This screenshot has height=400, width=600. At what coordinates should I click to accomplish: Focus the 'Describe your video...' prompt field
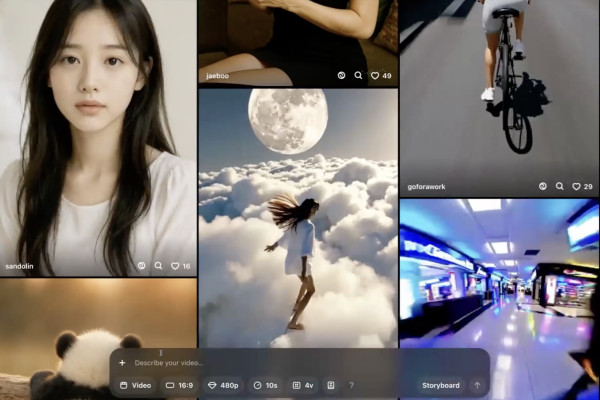tap(169, 363)
